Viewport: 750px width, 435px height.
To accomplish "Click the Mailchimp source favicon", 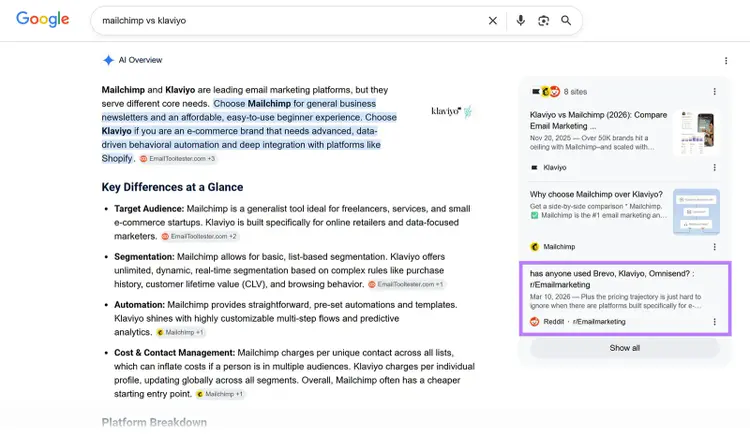I will [x=535, y=247].
